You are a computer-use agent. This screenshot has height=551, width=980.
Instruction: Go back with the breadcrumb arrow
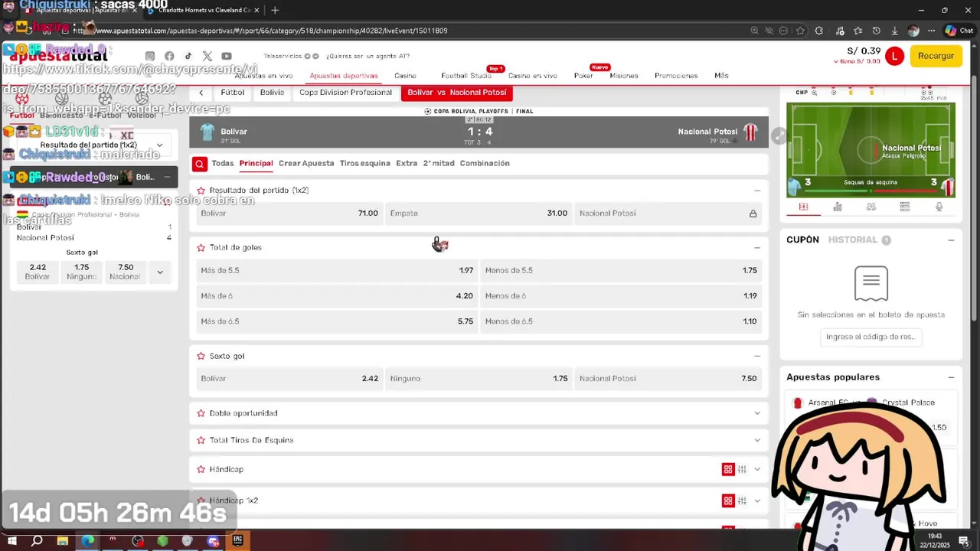tap(201, 93)
